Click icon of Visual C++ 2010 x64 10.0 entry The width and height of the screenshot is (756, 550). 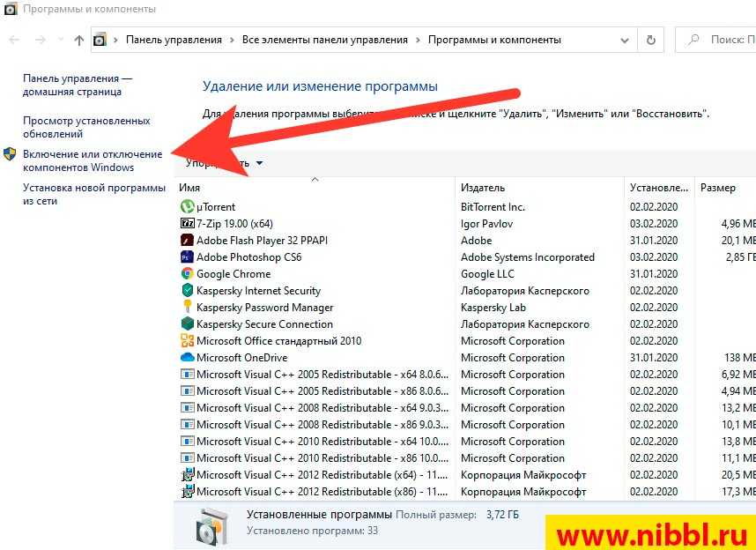tap(187, 442)
